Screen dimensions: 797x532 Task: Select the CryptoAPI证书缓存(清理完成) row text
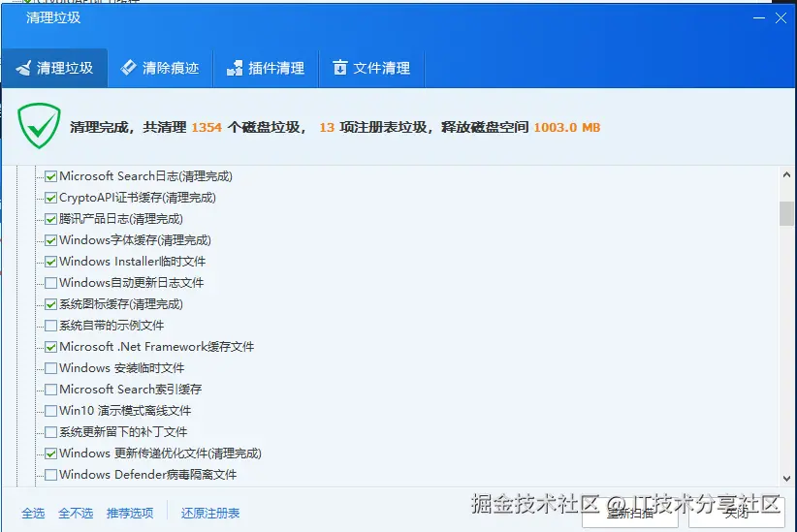click(138, 198)
